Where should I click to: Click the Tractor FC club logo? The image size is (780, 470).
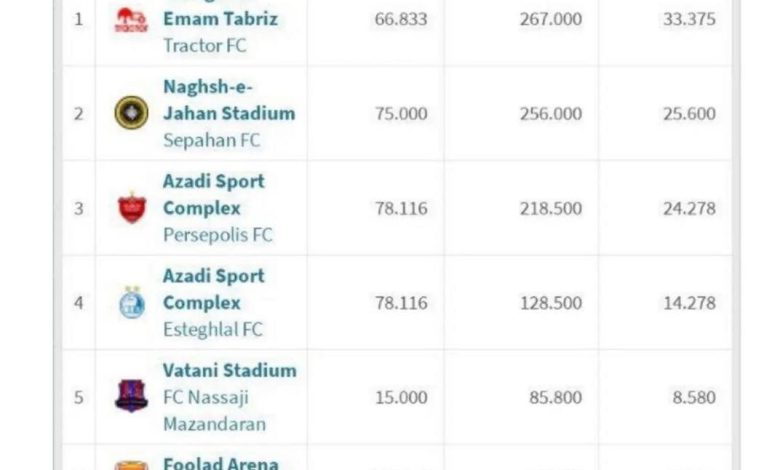[x=131, y=20]
